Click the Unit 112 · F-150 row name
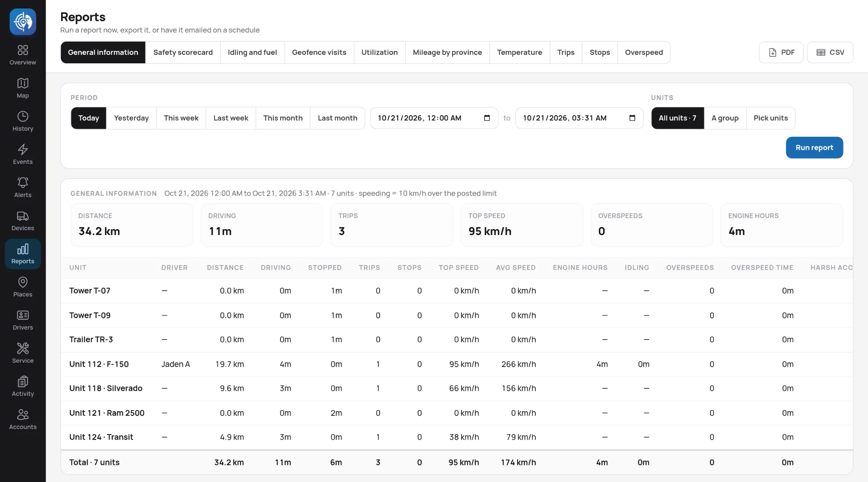Viewport: 868px width, 482px height. pos(99,364)
